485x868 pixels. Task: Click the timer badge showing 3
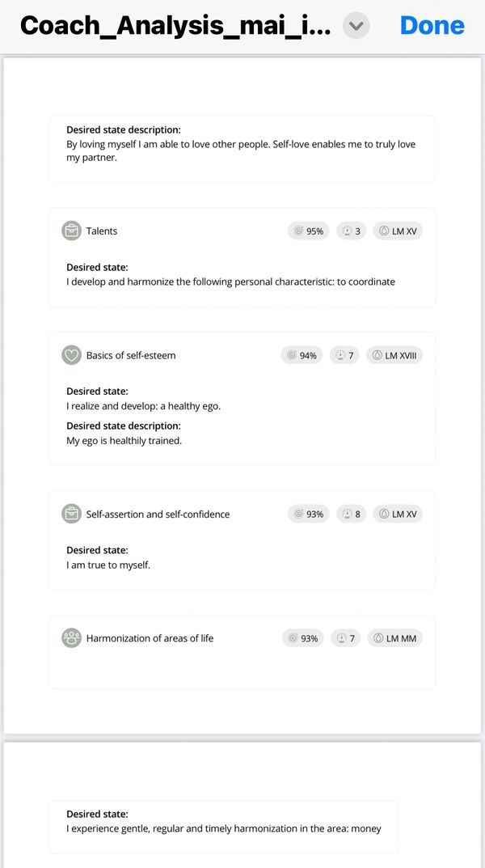click(x=350, y=231)
